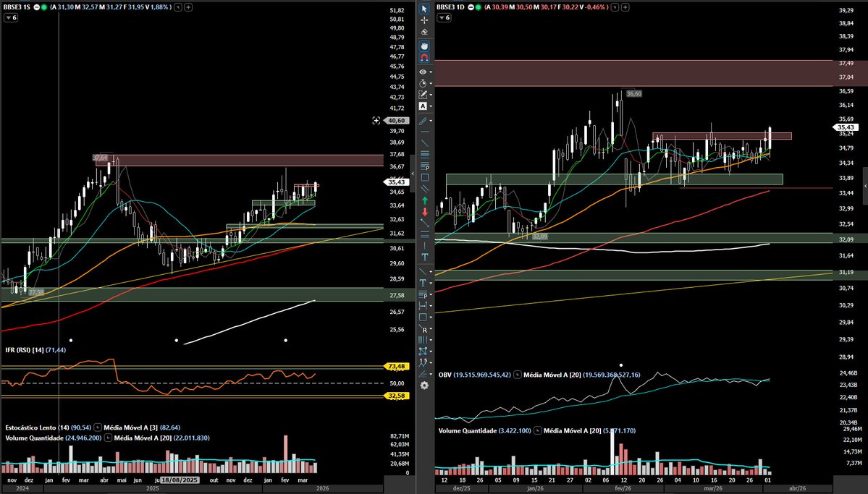The width and height of the screenshot is (868, 494).
Task: Click the edit drawings pencil icon
Action: pos(423,95)
